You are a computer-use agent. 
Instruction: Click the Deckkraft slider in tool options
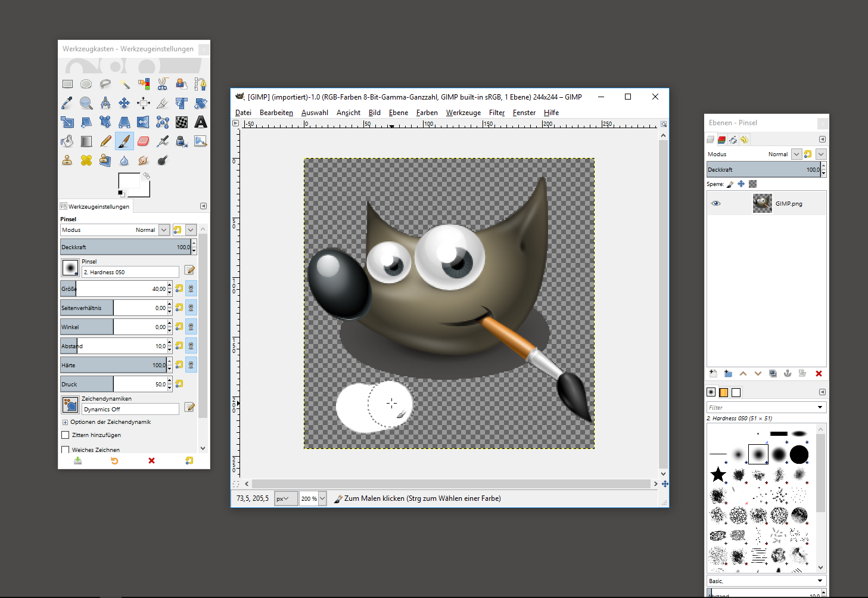(x=125, y=247)
